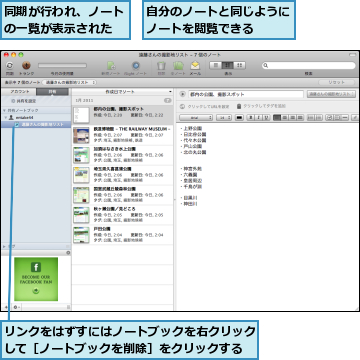The width and height of the screenshot is (360, 360).
Task: Click the round arrow button beside note title
Action: [182, 94]
